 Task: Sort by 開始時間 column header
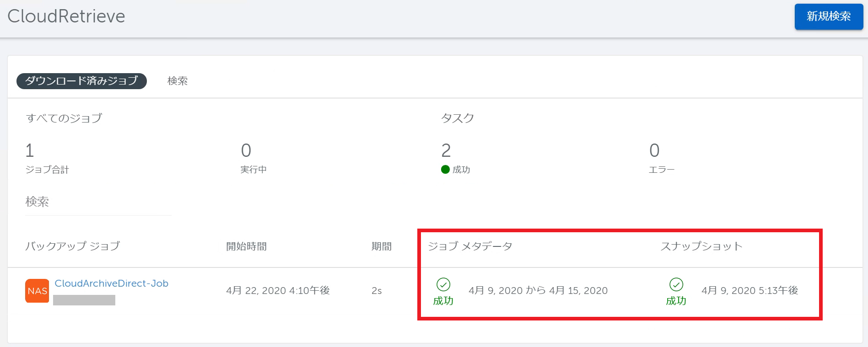[246, 246]
